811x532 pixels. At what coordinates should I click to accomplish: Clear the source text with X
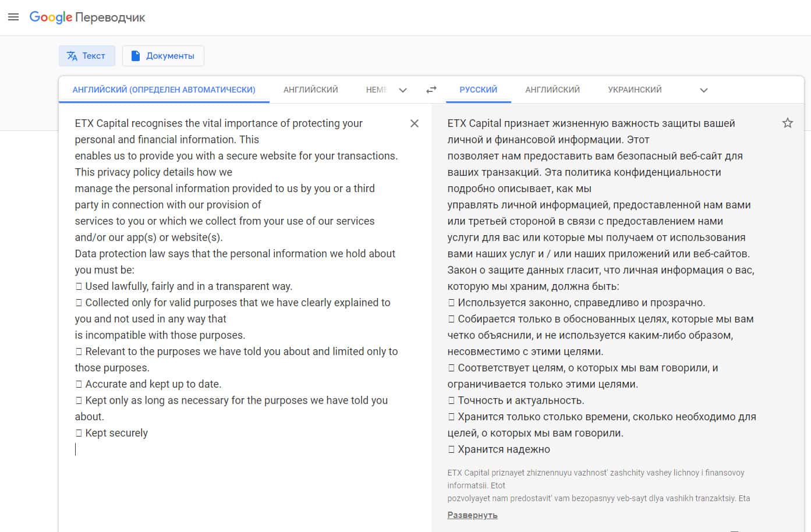[x=415, y=123]
